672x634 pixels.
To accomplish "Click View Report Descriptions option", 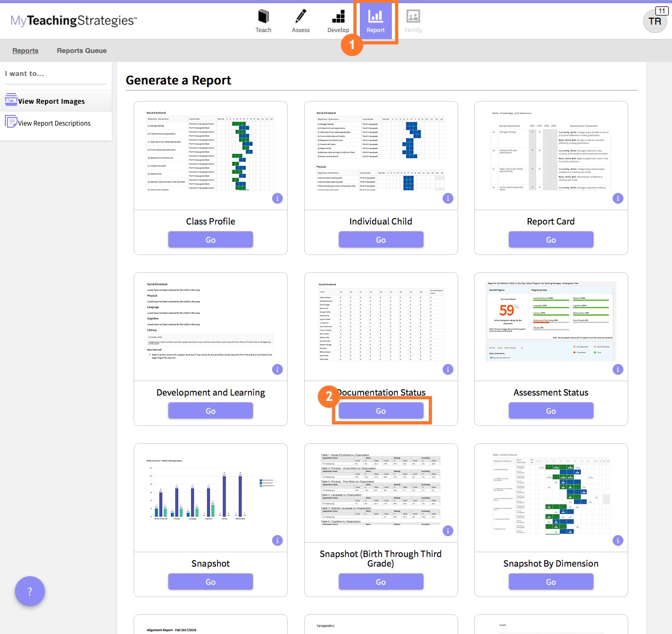I will point(54,123).
